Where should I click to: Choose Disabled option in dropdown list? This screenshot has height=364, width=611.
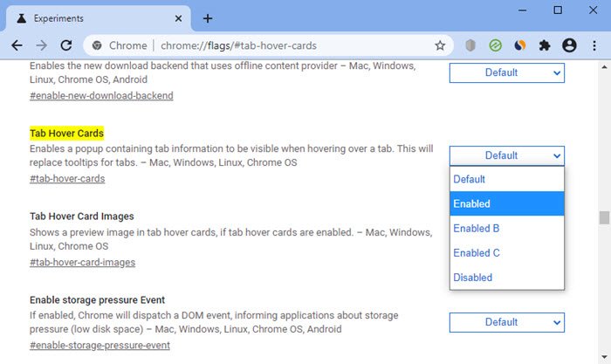point(507,277)
